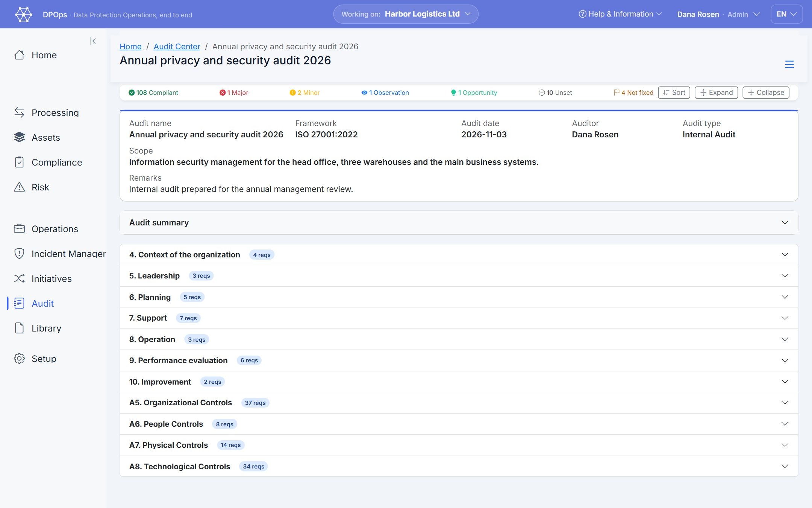Filter by 108 Compliant status

point(153,93)
